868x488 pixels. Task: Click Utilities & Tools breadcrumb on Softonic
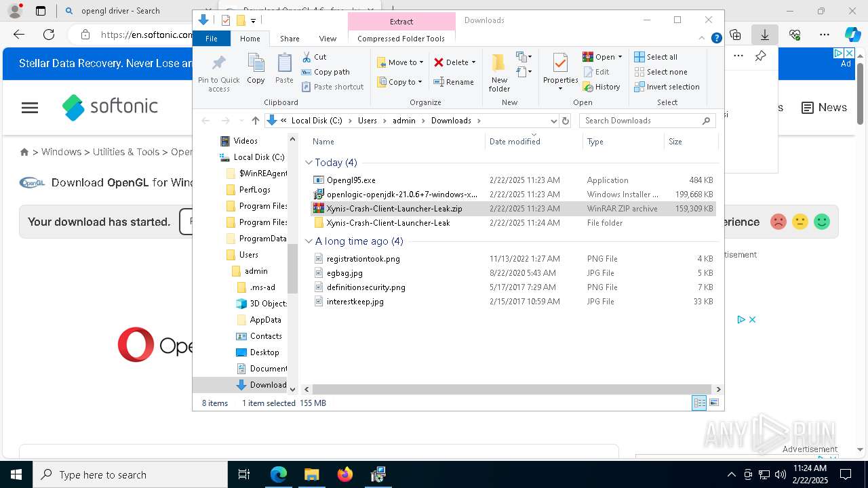pyautogui.click(x=126, y=152)
